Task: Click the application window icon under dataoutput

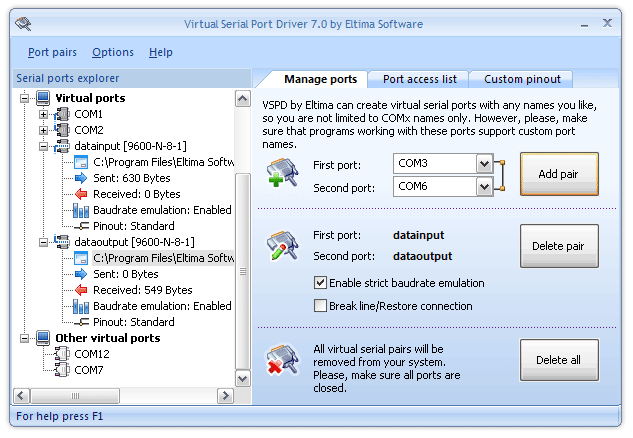Action: click(x=81, y=258)
